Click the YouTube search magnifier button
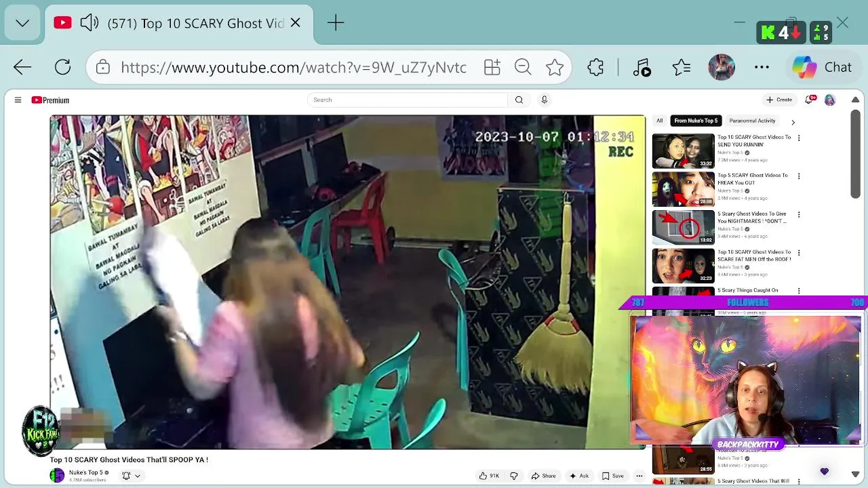Viewport: 868px width, 488px height. coord(519,100)
